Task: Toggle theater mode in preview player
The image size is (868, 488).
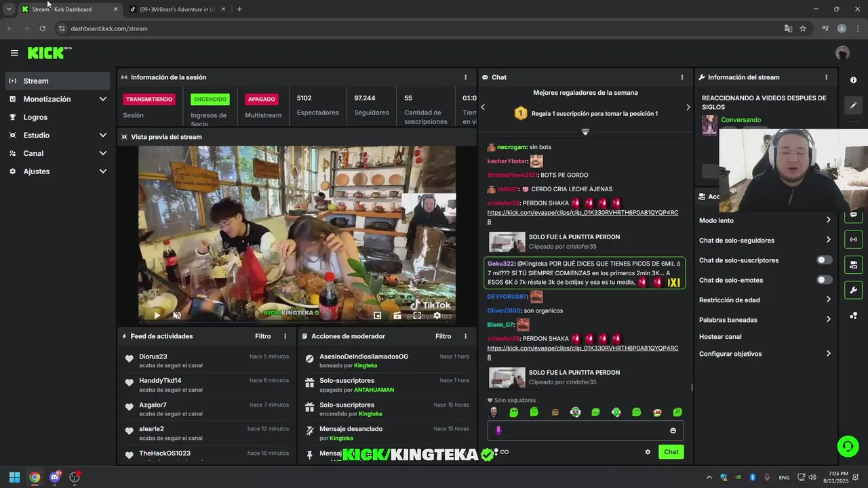Action: click(x=397, y=315)
